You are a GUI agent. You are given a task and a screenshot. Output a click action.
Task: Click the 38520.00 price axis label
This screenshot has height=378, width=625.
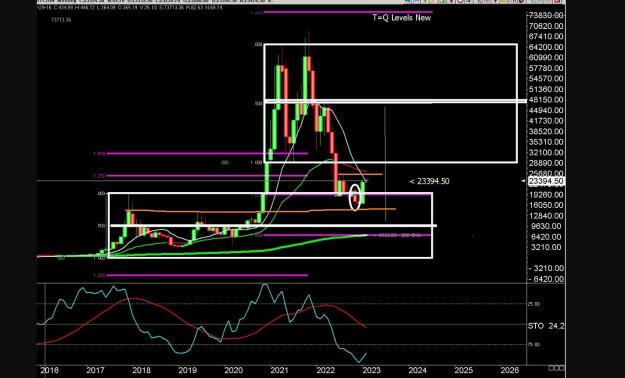546,132
